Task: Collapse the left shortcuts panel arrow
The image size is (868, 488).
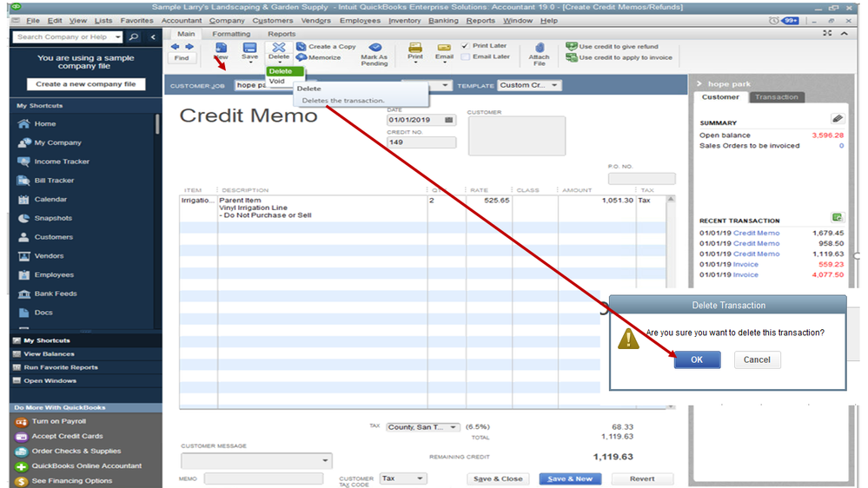Action: click(x=153, y=37)
